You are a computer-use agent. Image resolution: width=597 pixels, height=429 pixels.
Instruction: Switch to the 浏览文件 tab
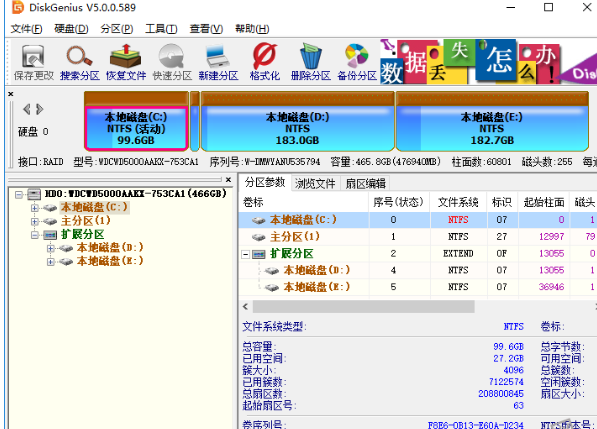315,184
